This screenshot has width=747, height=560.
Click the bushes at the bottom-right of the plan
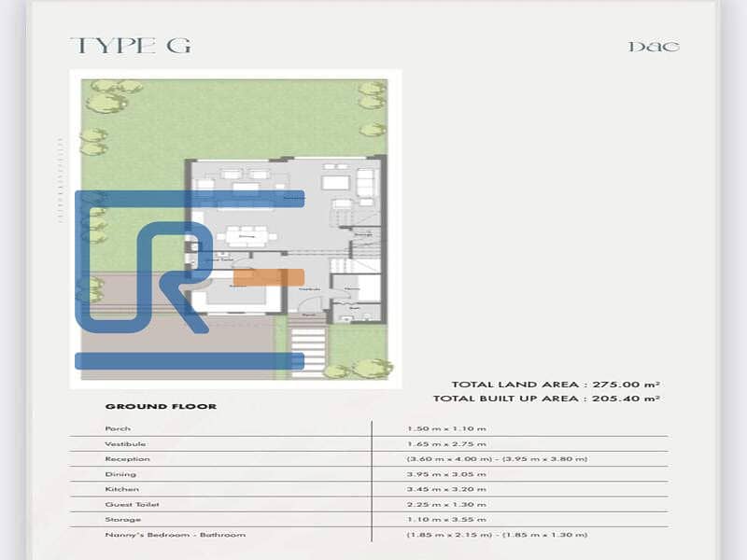(x=359, y=369)
